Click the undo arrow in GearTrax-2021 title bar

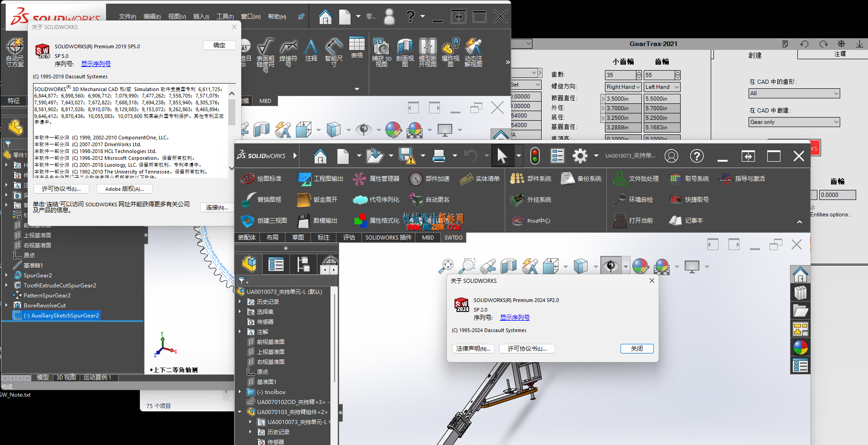804,44
